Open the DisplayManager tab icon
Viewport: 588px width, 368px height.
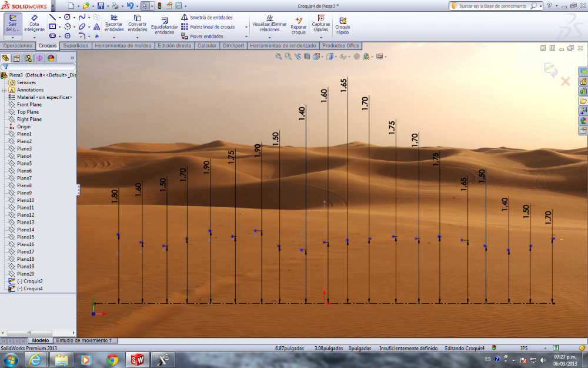pos(51,58)
